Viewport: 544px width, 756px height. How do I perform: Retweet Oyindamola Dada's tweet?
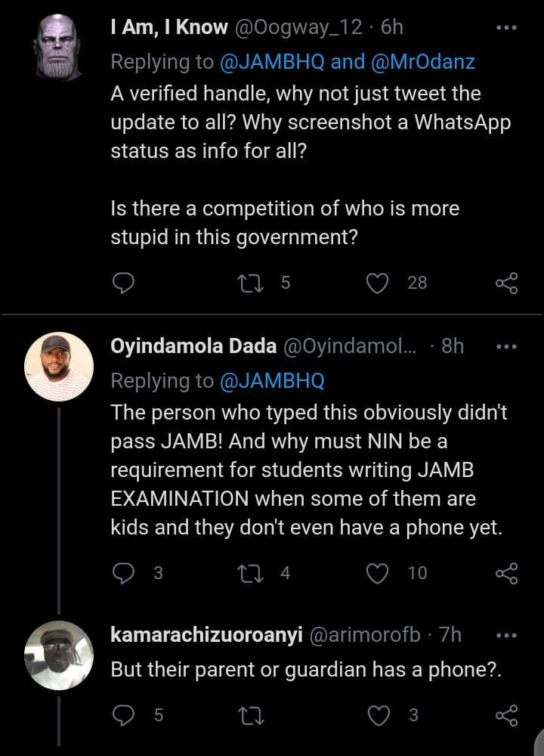click(247, 573)
